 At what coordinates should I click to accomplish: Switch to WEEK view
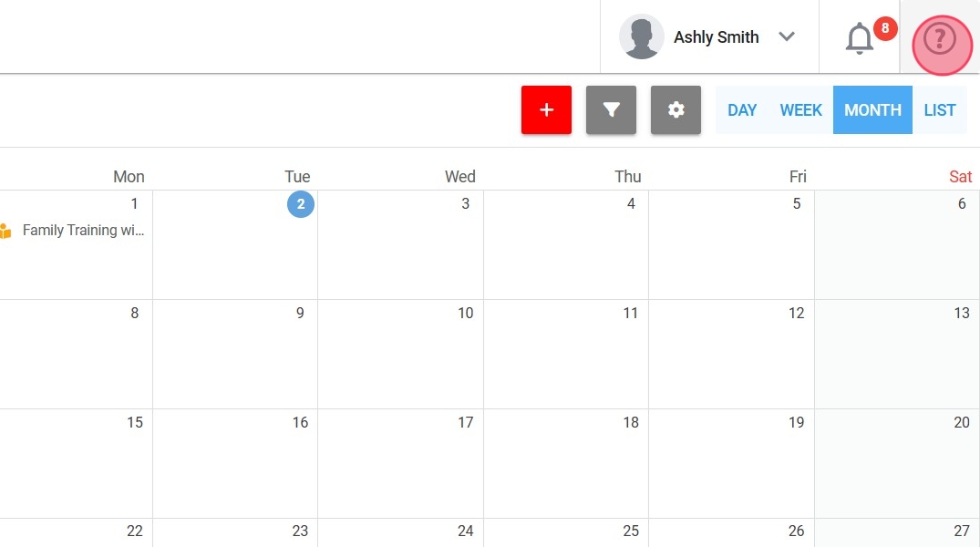(801, 110)
